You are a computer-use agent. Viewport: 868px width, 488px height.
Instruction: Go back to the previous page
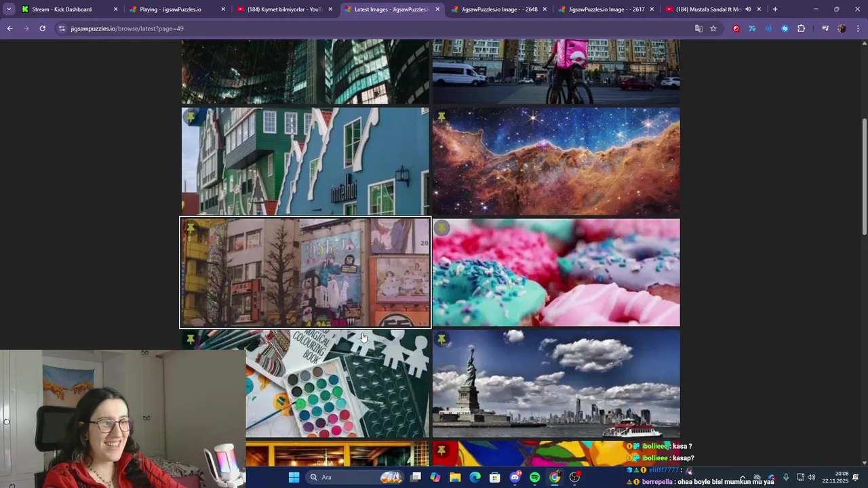[9, 28]
